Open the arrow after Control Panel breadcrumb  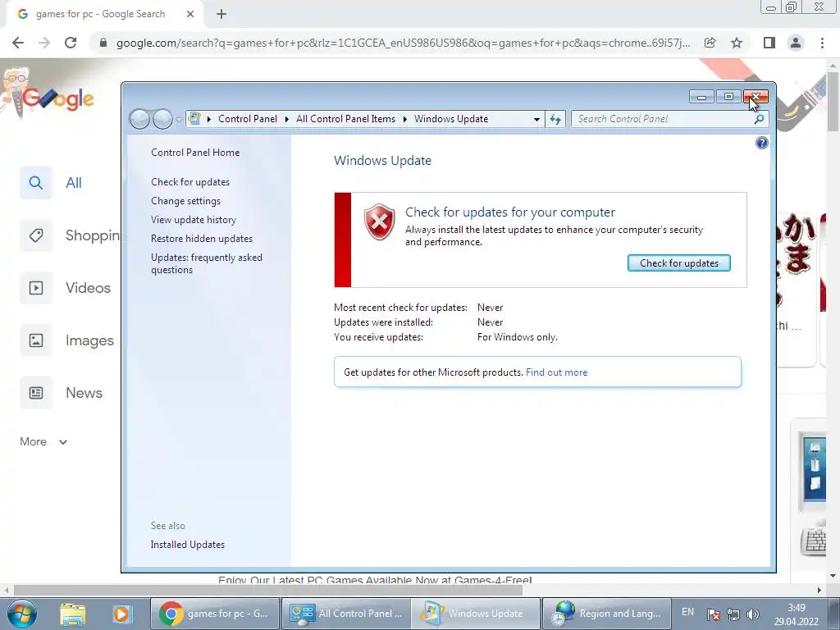pos(286,119)
